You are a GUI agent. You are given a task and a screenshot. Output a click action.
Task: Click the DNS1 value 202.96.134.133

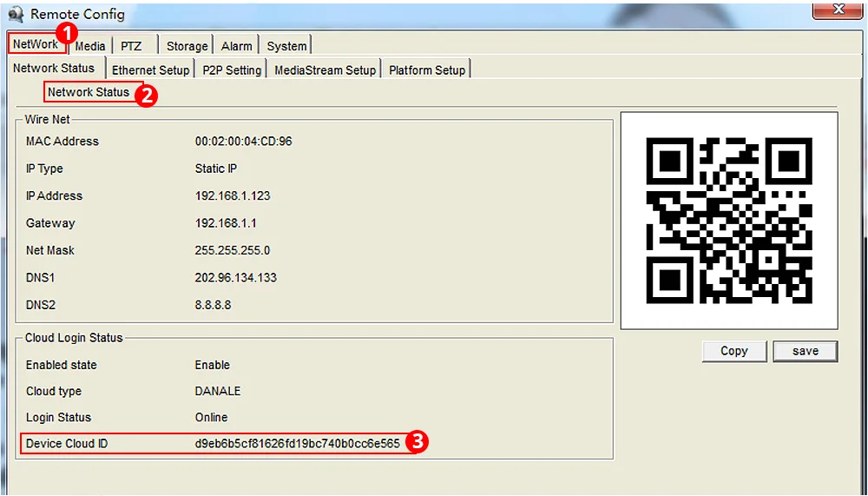236,278
